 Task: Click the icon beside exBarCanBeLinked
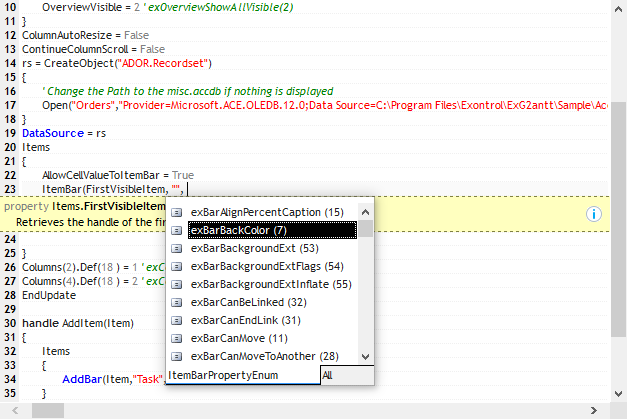click(177, 302)
